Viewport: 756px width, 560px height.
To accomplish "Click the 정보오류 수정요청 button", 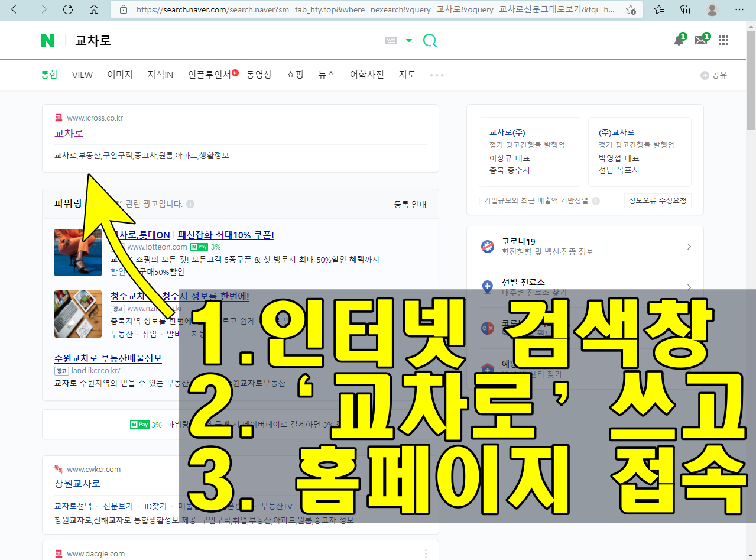I will pos(657,200).
